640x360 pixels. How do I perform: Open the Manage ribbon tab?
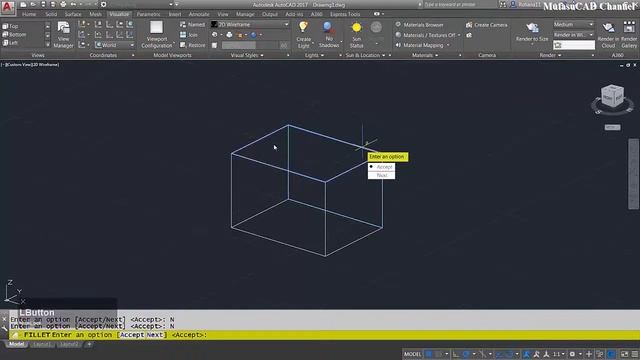click(x=245, y=14)
